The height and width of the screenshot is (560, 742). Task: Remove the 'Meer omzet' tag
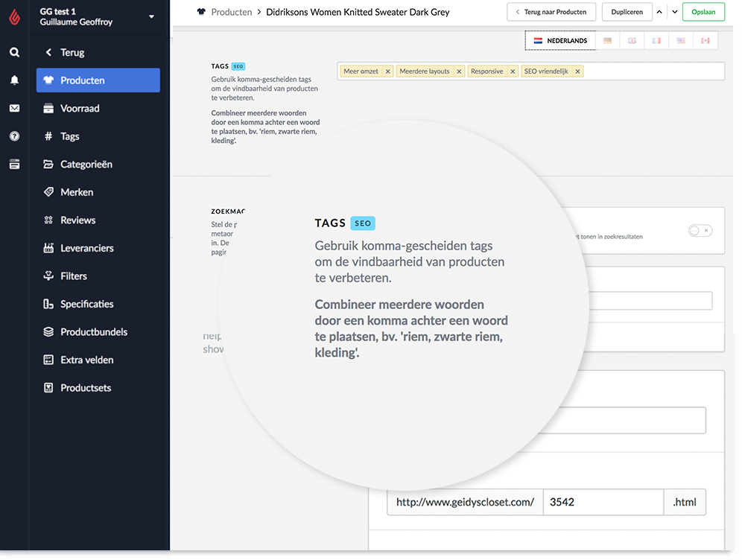[388, 71]
